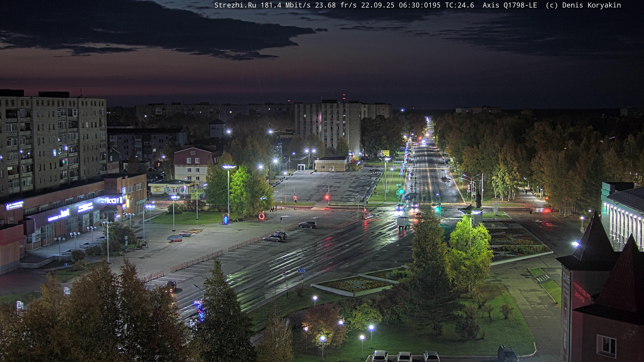644x362 pixels.
Task: Click the Strezhi.Ru text in the overlay
Action: pyautogui.click(x=235, y=5)
